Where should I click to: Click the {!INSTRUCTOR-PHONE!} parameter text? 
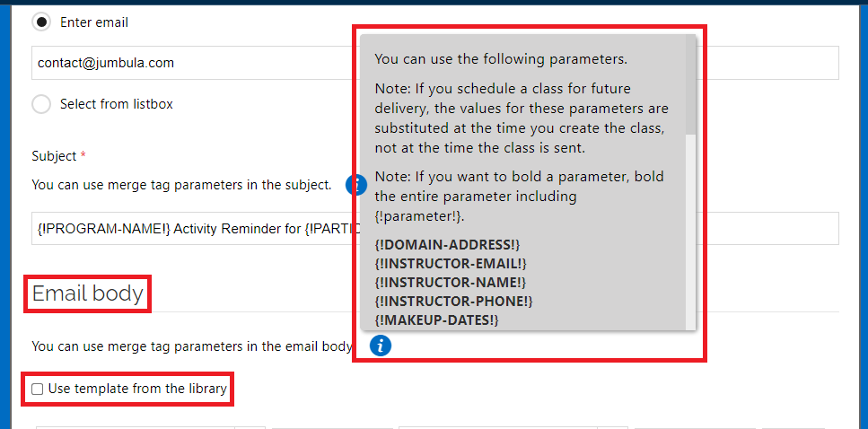[452, 302]
